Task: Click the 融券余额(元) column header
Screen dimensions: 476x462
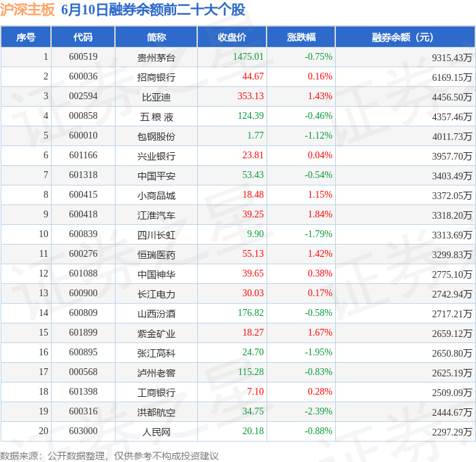Action: [x=405, y=37]
